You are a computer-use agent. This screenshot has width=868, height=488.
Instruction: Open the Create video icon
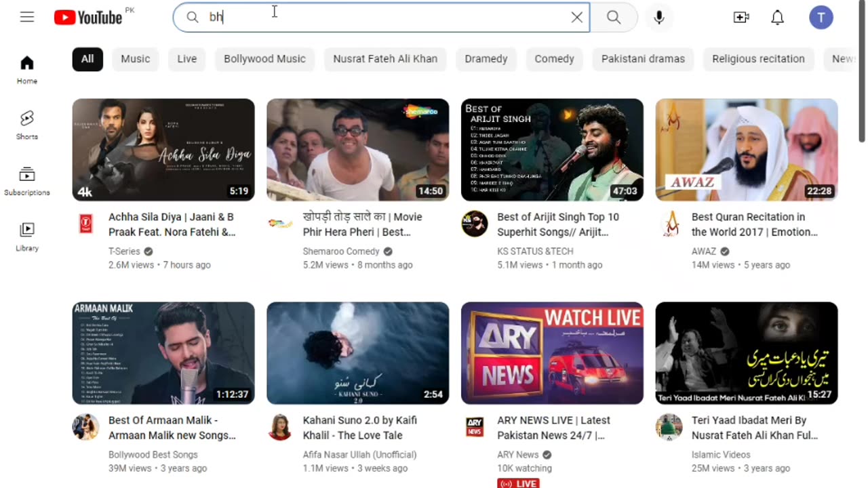point(741,18)
